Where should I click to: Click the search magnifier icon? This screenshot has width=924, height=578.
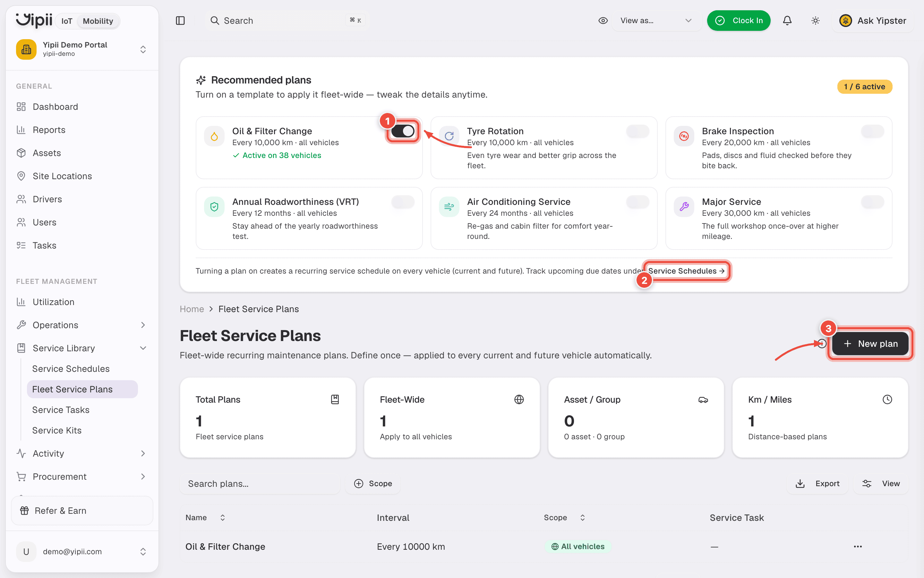215,21
